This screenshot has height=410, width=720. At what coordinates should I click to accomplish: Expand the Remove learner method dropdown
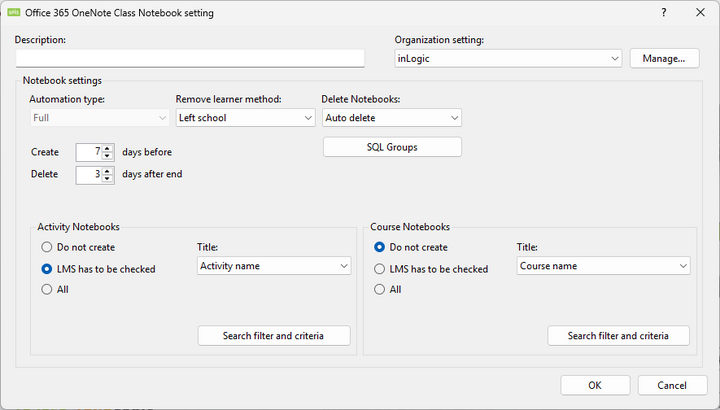click(x=245, y=118)
